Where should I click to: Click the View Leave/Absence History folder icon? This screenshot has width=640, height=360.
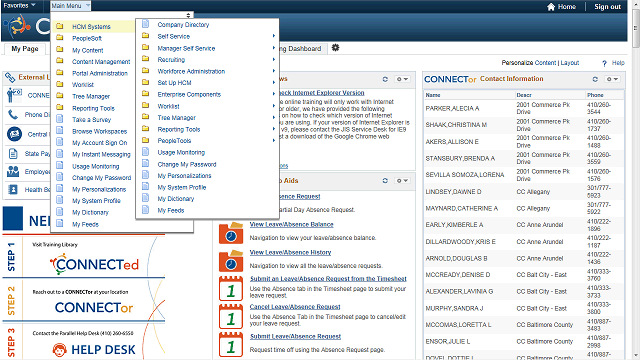tap(231, 261)
